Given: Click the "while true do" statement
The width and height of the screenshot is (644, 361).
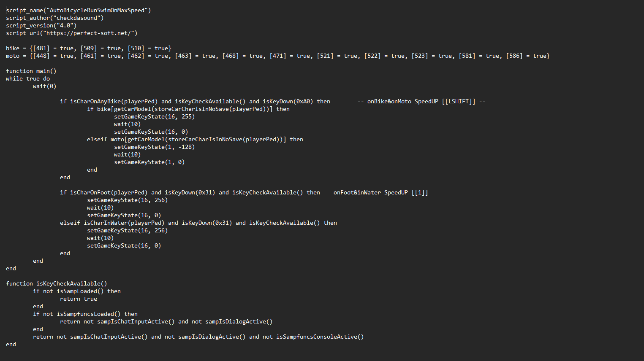Looking at the screenshot, I should click(x=28, y=78).
